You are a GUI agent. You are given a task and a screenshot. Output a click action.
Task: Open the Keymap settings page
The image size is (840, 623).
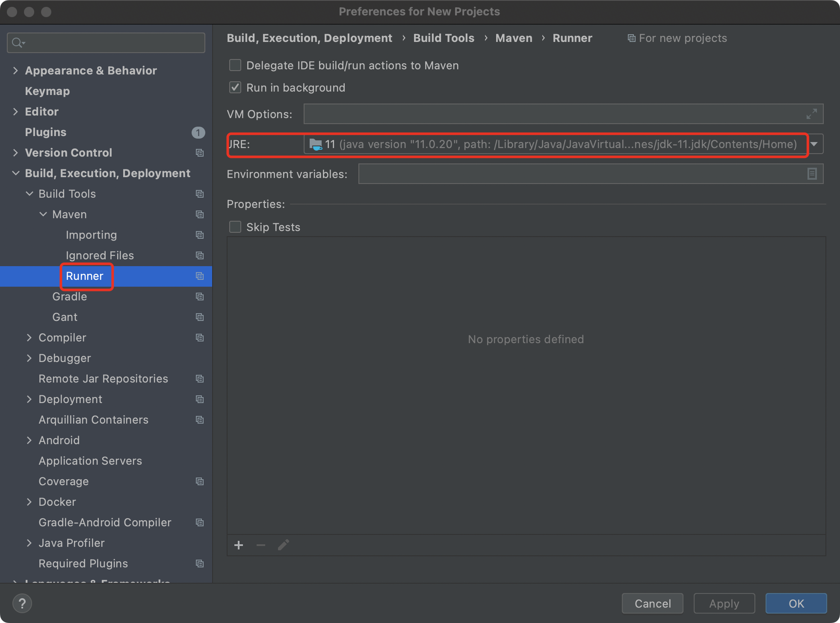(x=47, y=91)
